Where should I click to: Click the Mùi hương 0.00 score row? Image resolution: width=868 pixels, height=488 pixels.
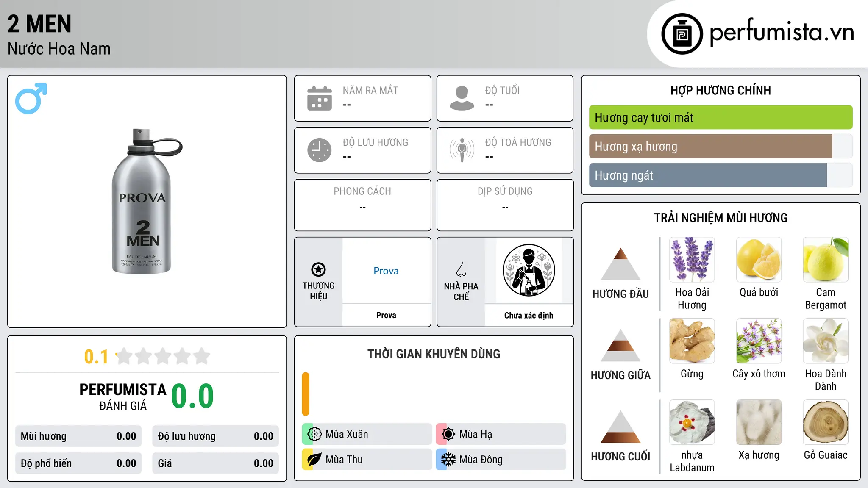pos(78,436)
